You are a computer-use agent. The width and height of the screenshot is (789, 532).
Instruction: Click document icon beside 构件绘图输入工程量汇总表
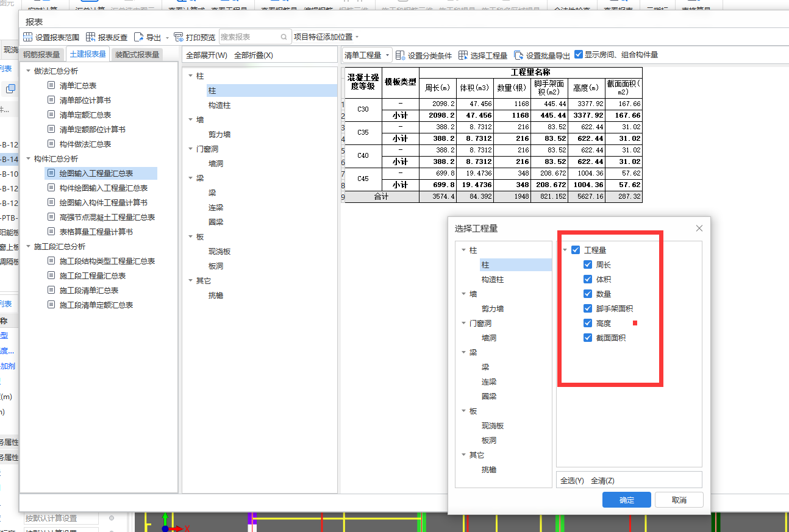pos(51,188)
